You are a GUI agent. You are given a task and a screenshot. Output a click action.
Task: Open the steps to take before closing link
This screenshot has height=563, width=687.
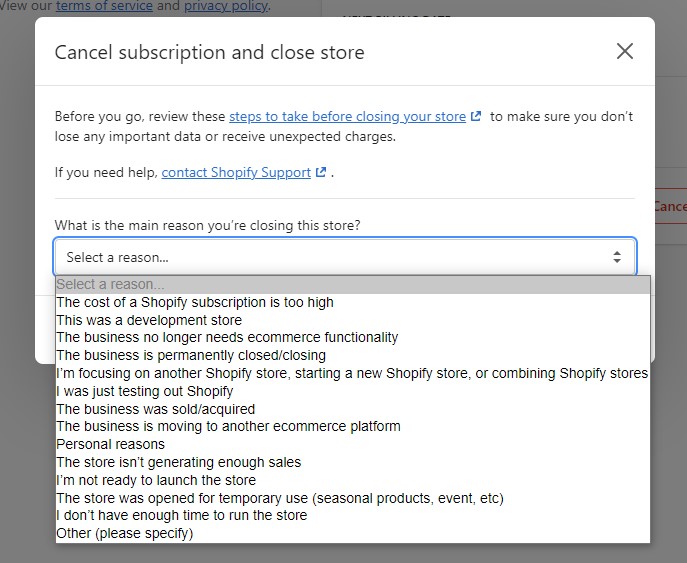[347, 117]
